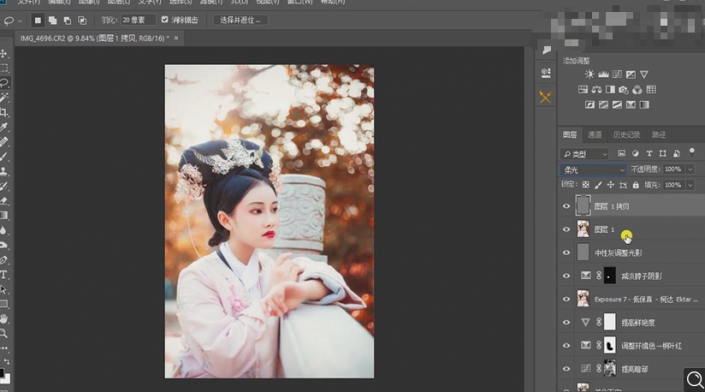Click the foreground color swatch
The width and height of the screenshot is (705, 392).
[2, 373]
